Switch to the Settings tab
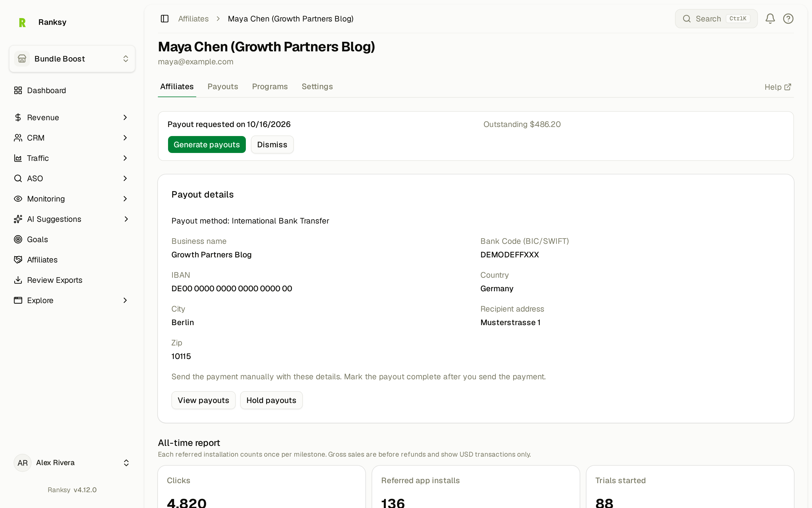The image size is (812, 508). (317, 87)
